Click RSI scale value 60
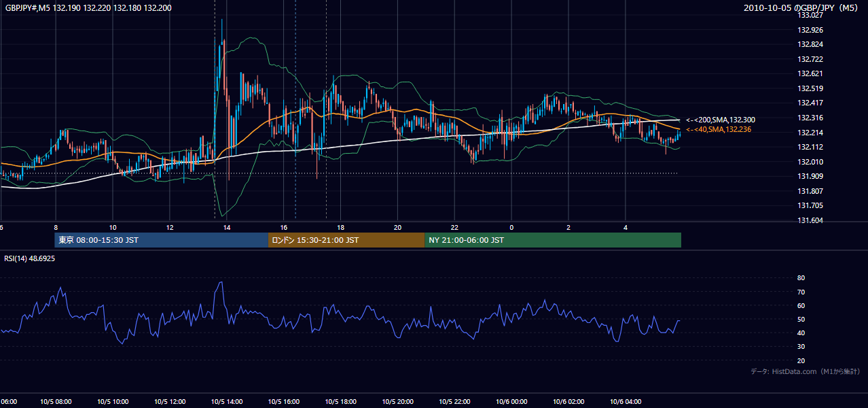Viewport: 868px width, 408px height. coord(801,305)
